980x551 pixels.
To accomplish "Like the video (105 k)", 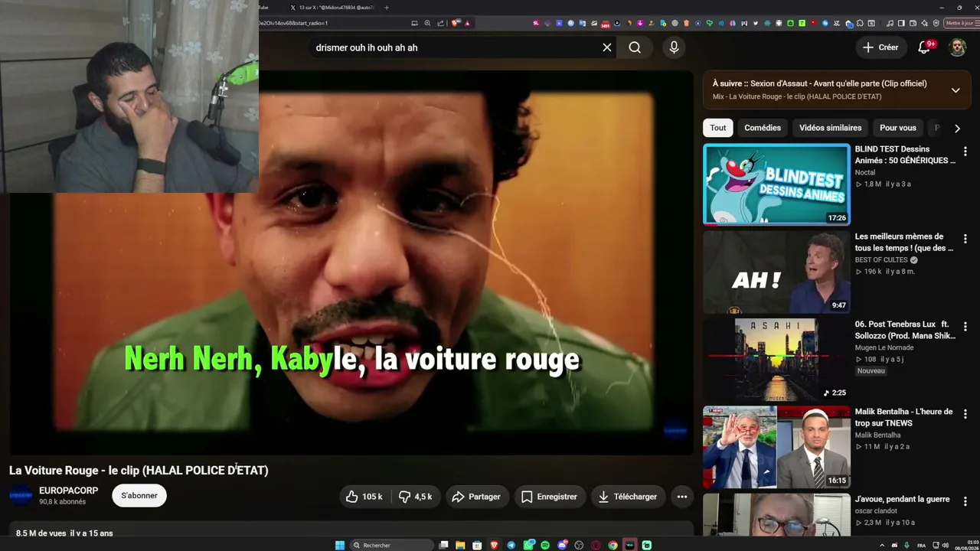I will point(364,497).
